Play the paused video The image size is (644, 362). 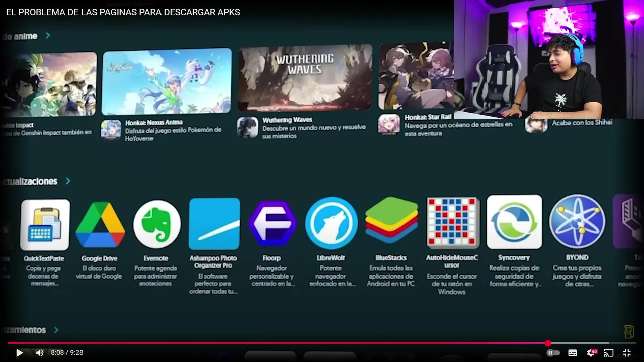pos(19,353)
